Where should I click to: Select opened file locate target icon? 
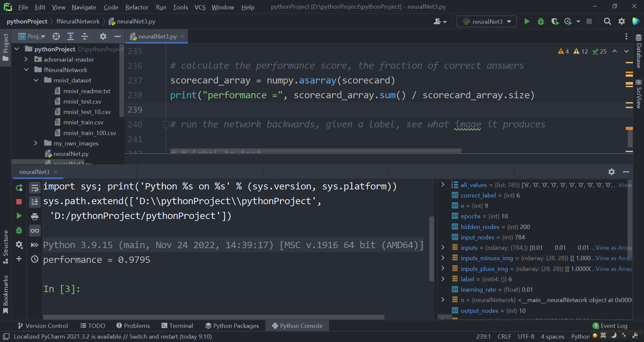[x=56, y=36]
